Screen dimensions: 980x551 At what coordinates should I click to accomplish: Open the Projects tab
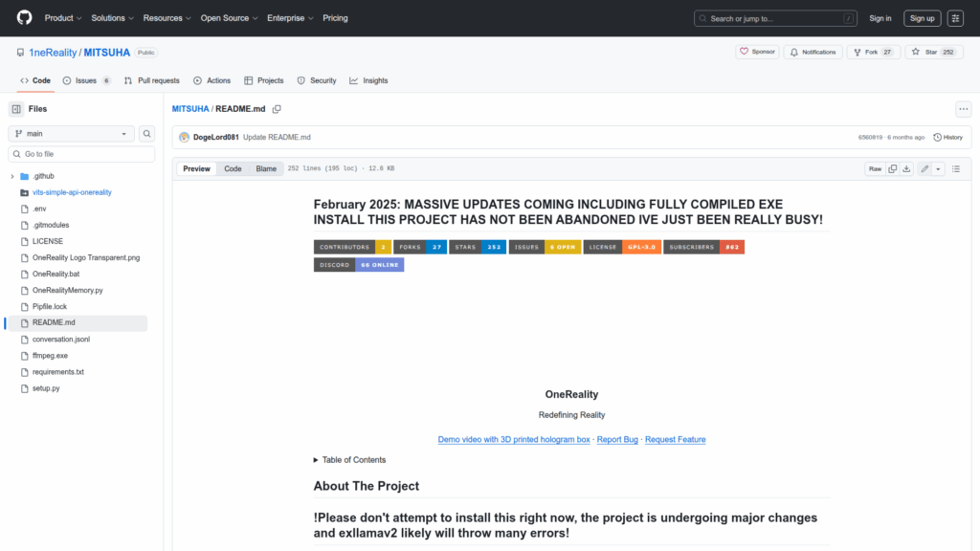tap(264, 80)
